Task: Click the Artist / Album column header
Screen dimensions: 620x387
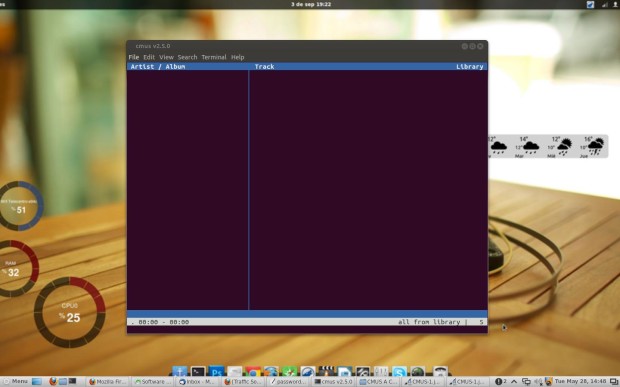Action: pyautogui.click(x=157, y=66)
